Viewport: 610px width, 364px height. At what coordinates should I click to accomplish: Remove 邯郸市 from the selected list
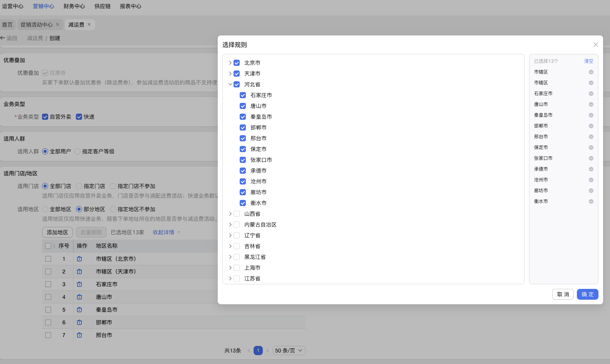tap(591, 126)
